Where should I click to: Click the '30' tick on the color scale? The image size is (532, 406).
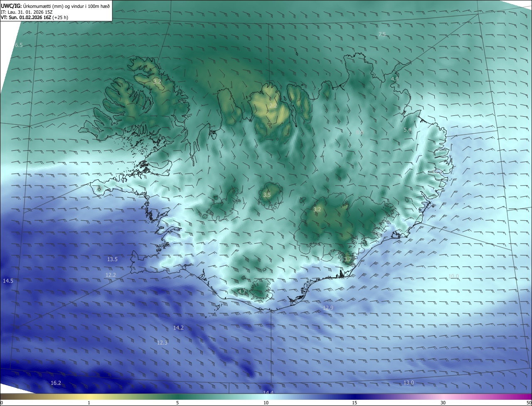pyautogui.click(x=443, y=403)
